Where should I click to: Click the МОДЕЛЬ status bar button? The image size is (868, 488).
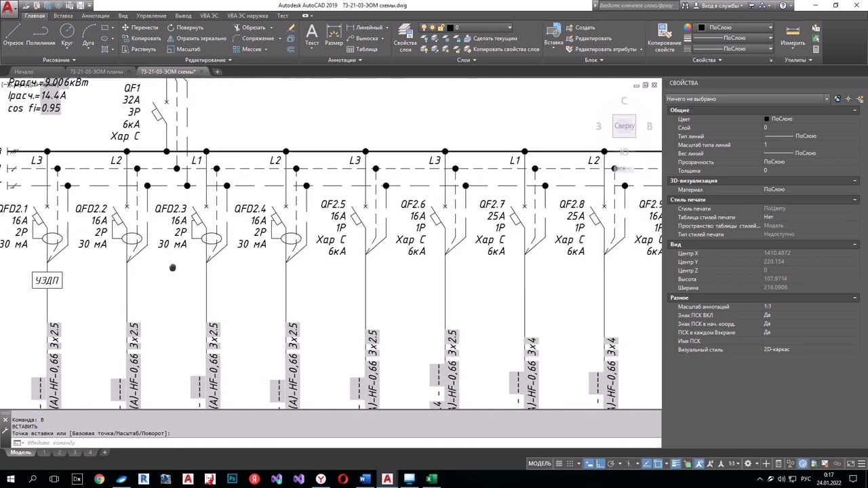[x=540, y=464]
